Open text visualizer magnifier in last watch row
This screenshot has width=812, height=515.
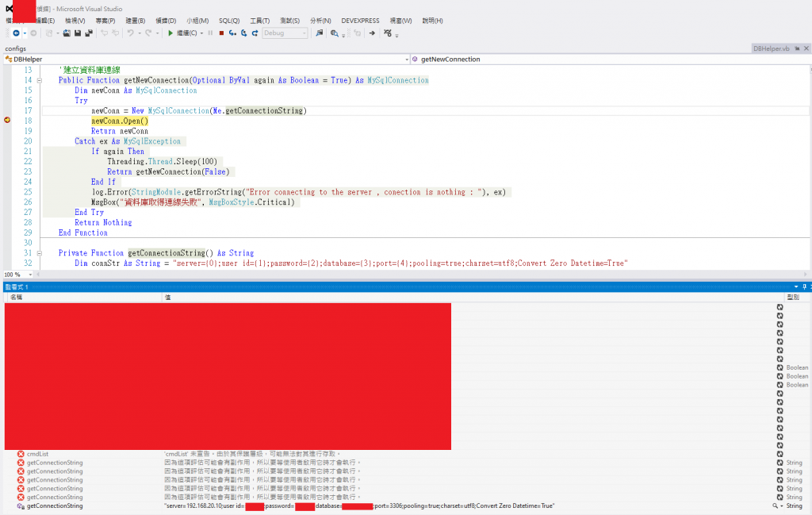(x=775, y=505)
